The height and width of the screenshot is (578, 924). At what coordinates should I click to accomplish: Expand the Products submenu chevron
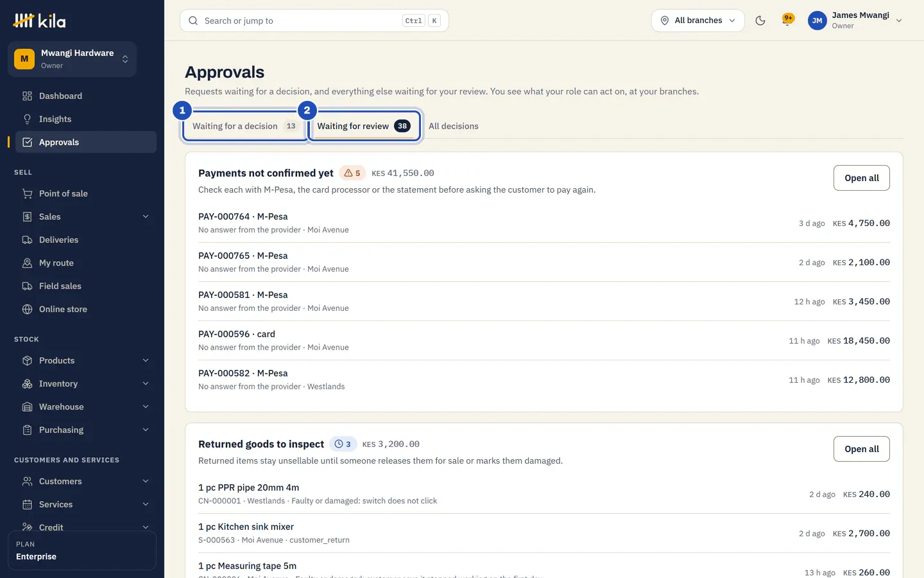point(146,361)
